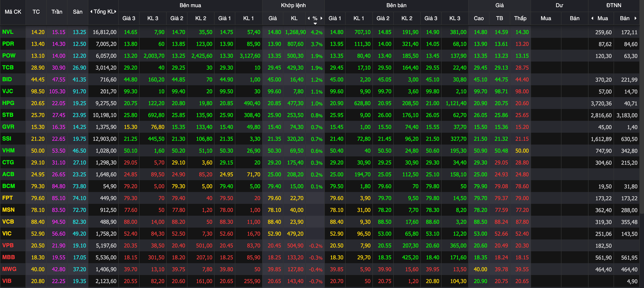Image resolution: width=644 pixels, height=288 pixels.
Task: Open the FPT stock symbol
Action: tap(8, 198)
